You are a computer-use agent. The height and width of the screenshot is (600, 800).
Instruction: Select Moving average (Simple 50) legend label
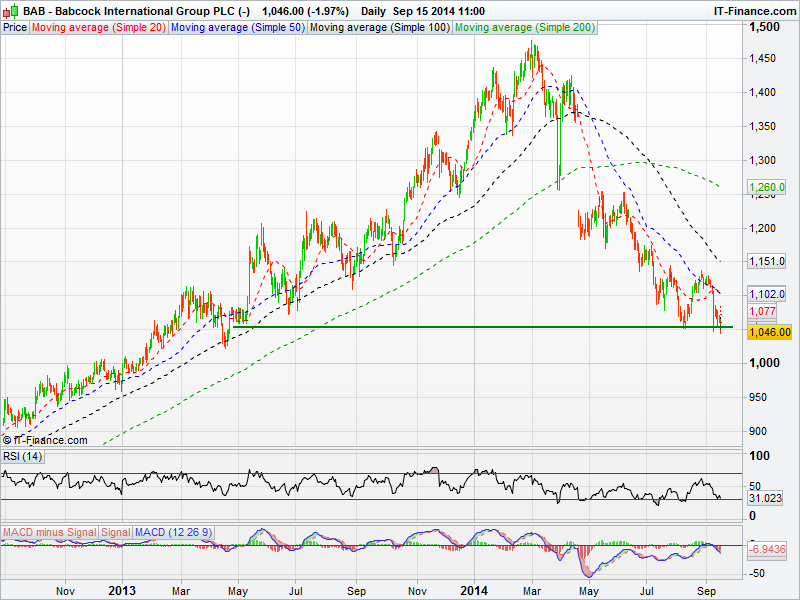(x=237, y=28)
